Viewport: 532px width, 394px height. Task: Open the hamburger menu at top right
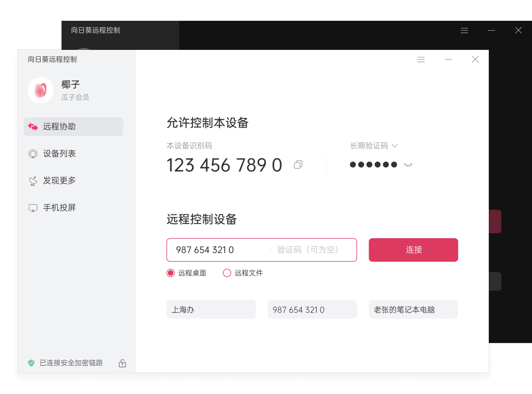pyautogui.click(x=421, y=59)
